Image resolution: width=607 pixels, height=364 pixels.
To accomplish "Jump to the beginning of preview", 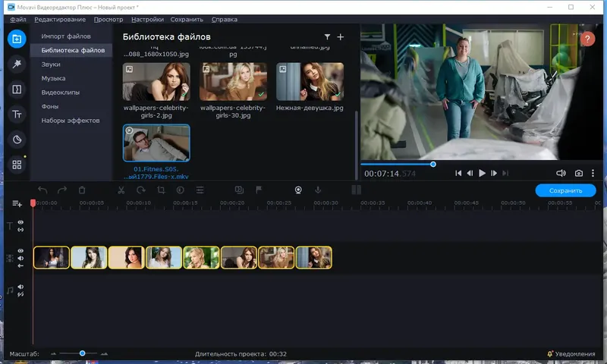I will coord(458,174).
